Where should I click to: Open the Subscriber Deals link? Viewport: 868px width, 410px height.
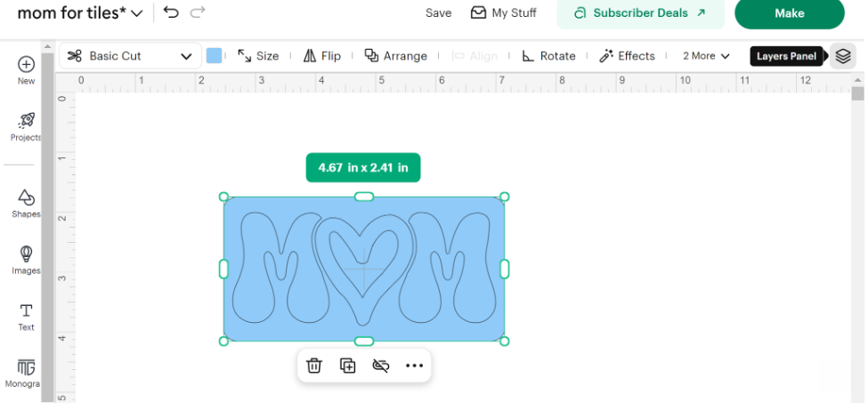click(x=639, y=13)
